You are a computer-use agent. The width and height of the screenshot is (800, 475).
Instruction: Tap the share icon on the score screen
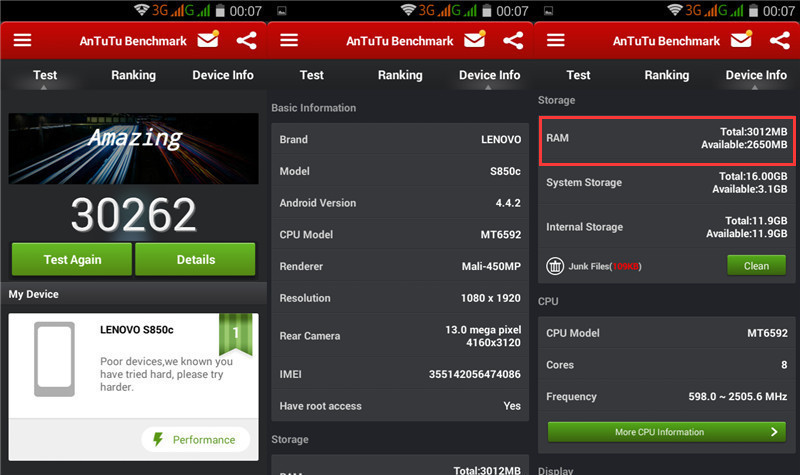pos(246,41)
